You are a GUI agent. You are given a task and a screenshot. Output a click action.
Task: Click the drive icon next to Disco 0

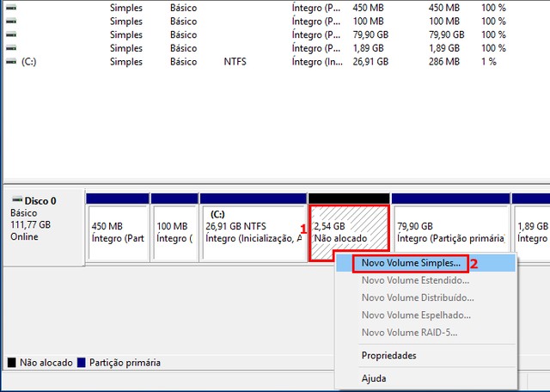17,200
